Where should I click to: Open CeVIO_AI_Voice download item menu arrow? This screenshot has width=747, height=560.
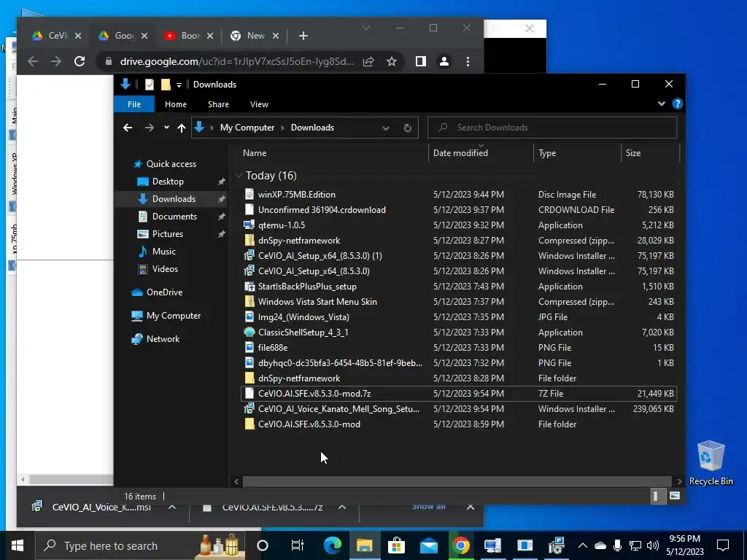tap(172, 507)
